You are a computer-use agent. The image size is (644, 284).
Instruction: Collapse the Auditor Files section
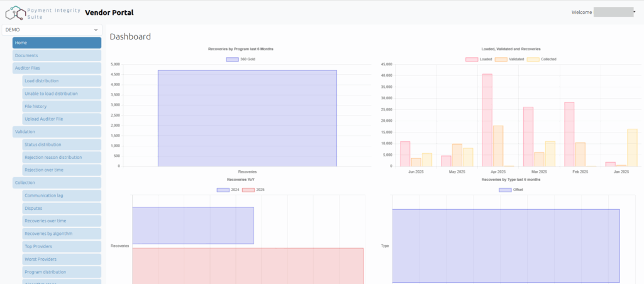(57, 68)
